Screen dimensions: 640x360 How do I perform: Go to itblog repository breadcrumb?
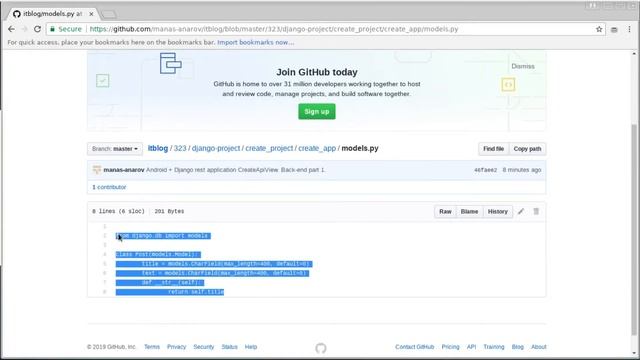click(x=158, y=148)
